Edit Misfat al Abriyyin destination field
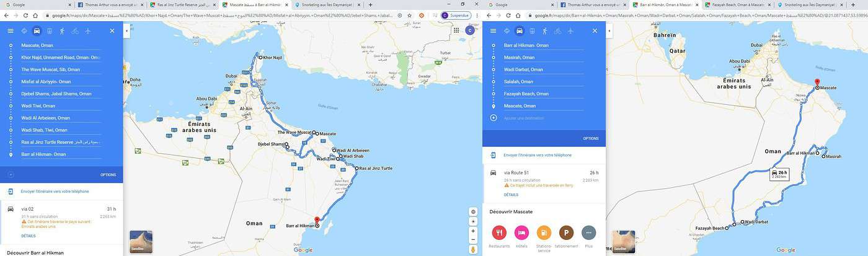Viewport: 868px width, 256px height. [x=61, y=82]
